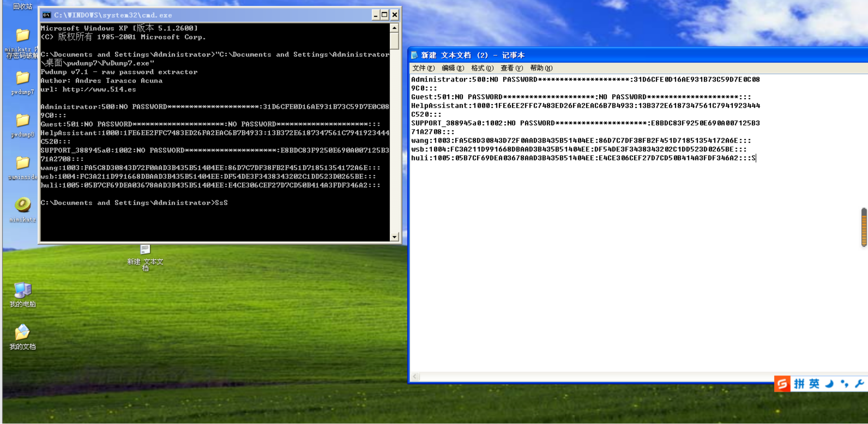Minimize the cmd.exe window
This screenshot has width=868, height=424.
coord(376,15)
